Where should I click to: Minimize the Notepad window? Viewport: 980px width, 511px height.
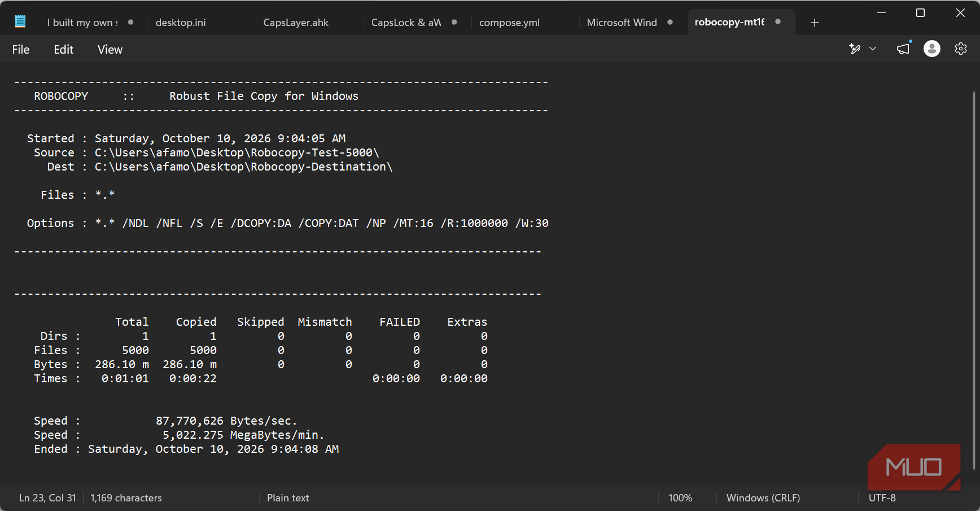pos(881,12)
